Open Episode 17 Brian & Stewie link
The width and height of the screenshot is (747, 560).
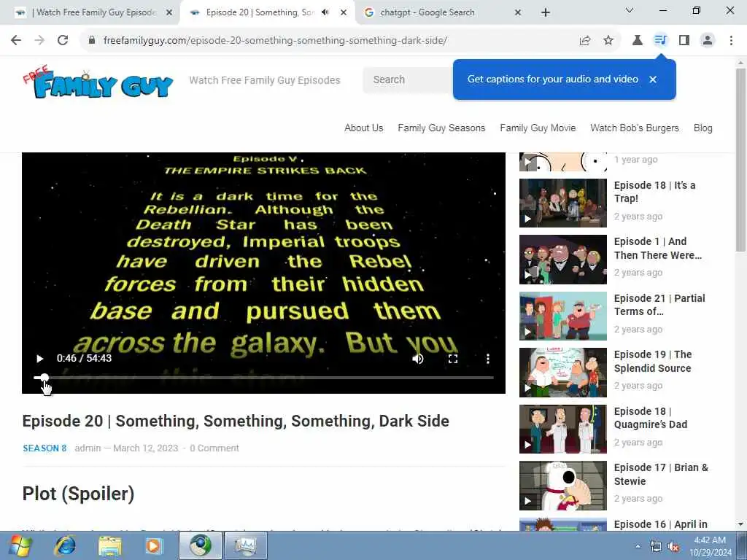tap(661, 474)
